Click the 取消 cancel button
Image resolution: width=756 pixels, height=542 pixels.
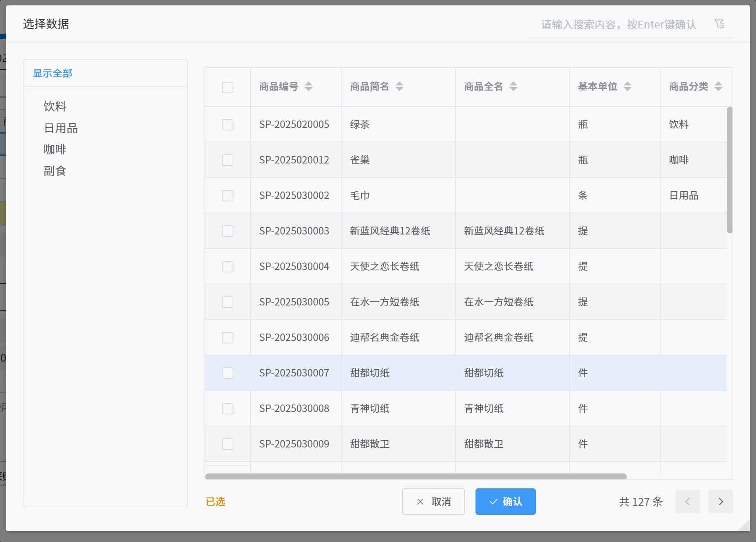click(433, 502)
